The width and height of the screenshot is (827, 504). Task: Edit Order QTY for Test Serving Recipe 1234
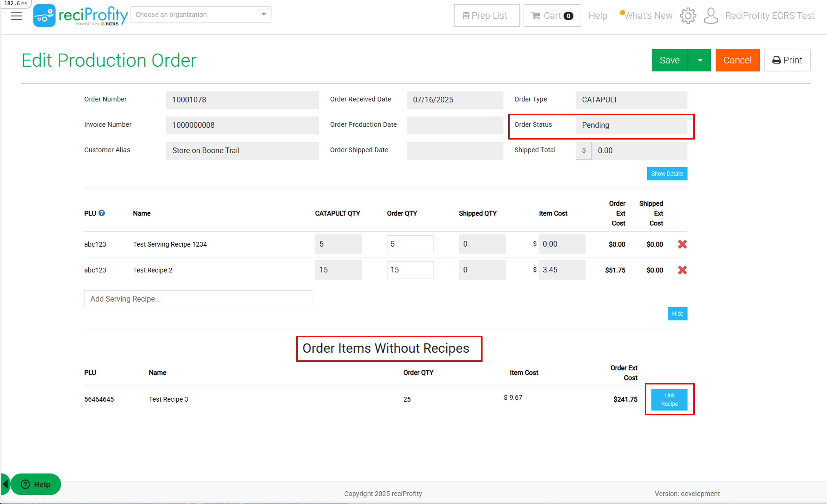tap(410, 244)
